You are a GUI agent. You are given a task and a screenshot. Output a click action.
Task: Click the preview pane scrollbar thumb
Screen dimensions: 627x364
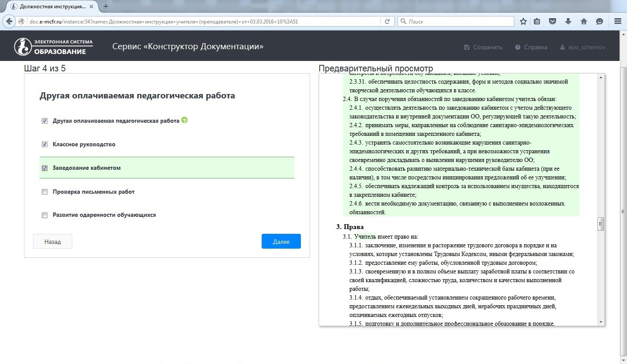point(601,224)
